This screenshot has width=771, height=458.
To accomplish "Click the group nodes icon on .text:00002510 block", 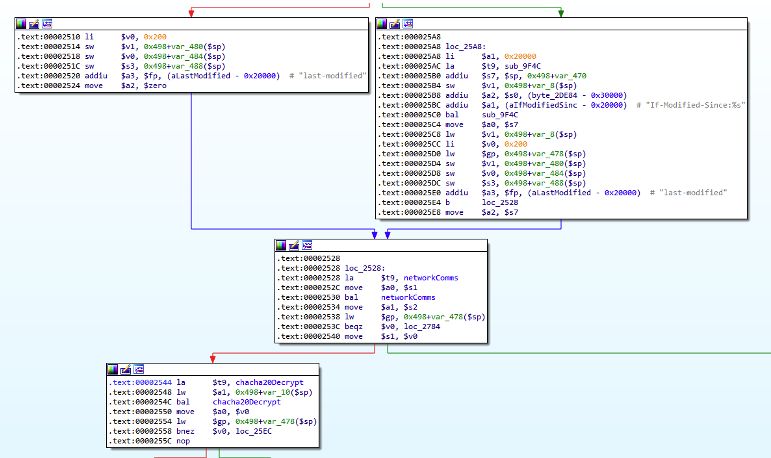I will [x=47, y=24].
